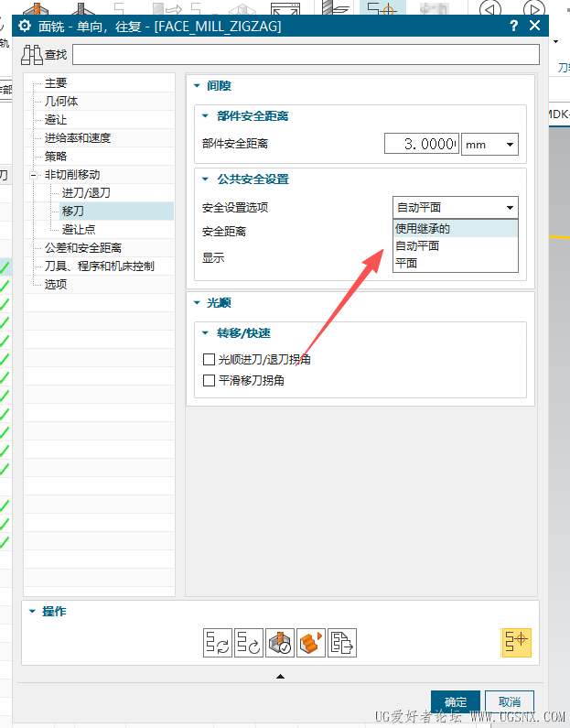
Task: Collapse the 操作 section
Action: pyautogui.click(x=32, y=612)
